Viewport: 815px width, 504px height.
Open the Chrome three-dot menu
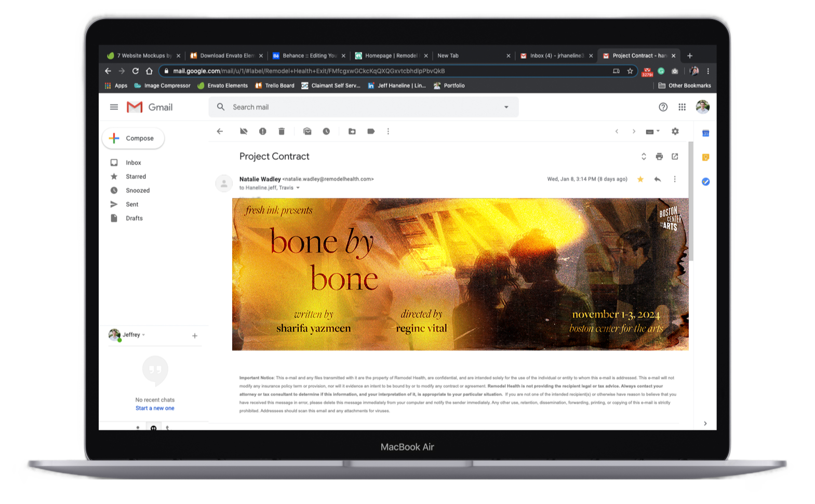pos(708,71)
